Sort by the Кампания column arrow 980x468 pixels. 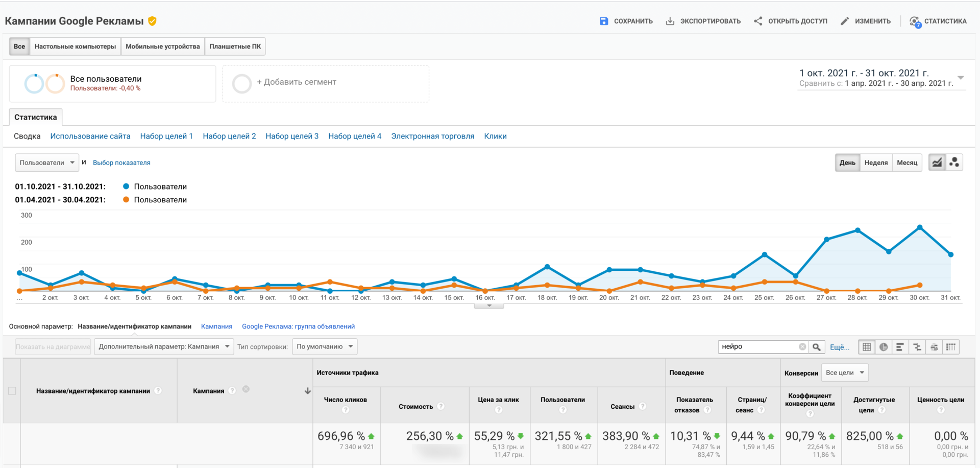point(308,391)
